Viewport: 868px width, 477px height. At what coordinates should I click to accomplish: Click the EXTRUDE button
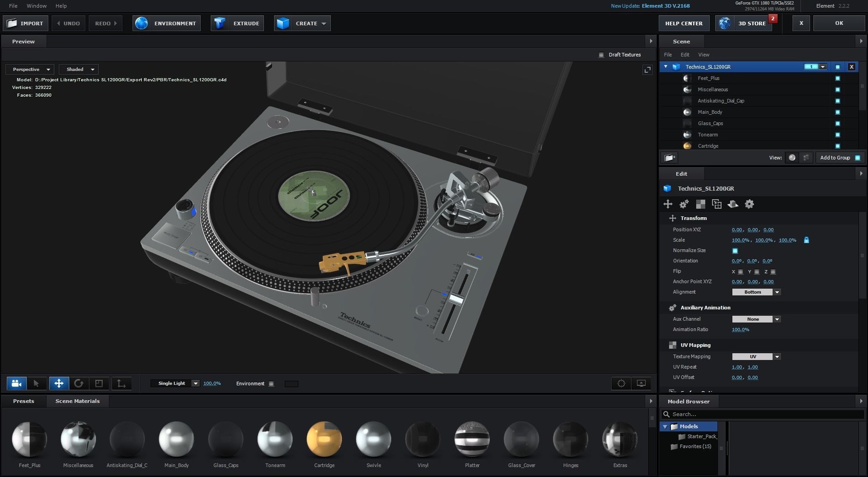coord(238,23)
